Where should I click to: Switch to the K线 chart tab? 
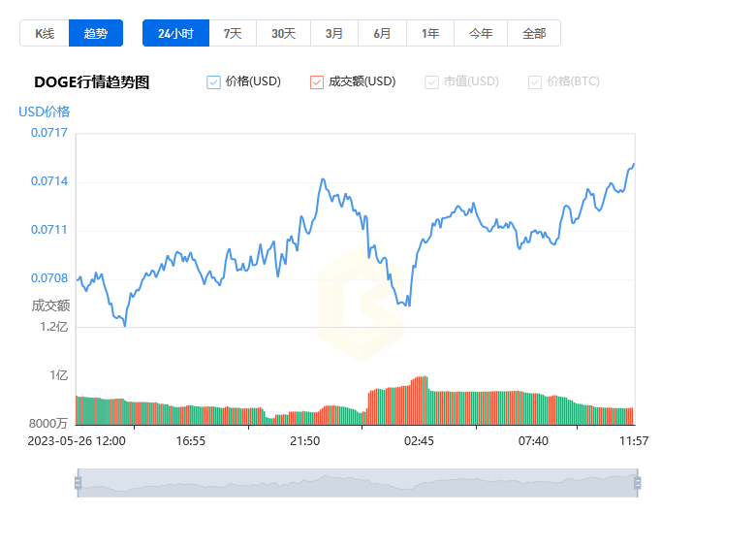45,33
